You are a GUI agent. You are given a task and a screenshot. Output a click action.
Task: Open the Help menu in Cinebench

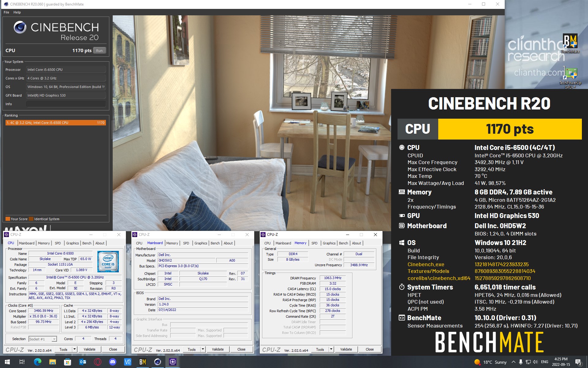(17, 12)
